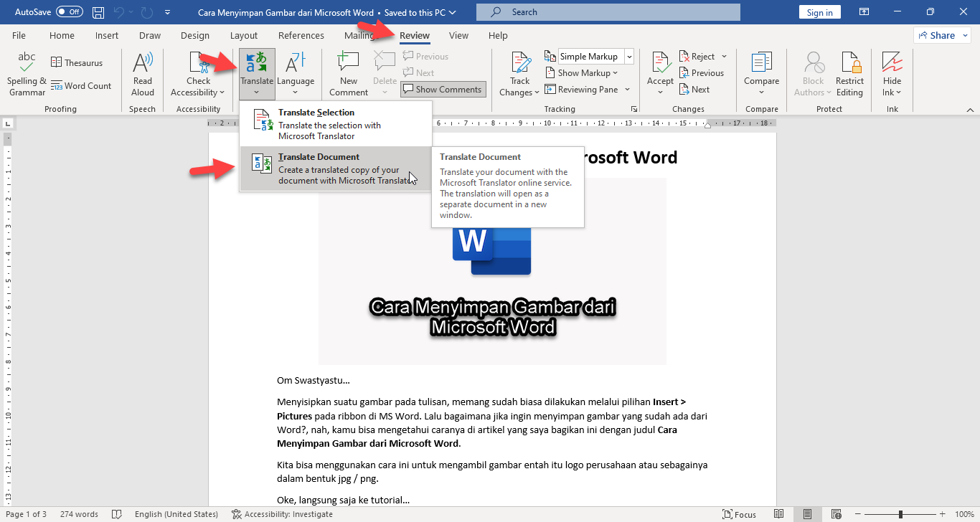Click the Undo icon in quick access toolbar
The image size is (980, 522).
point(120,12)
